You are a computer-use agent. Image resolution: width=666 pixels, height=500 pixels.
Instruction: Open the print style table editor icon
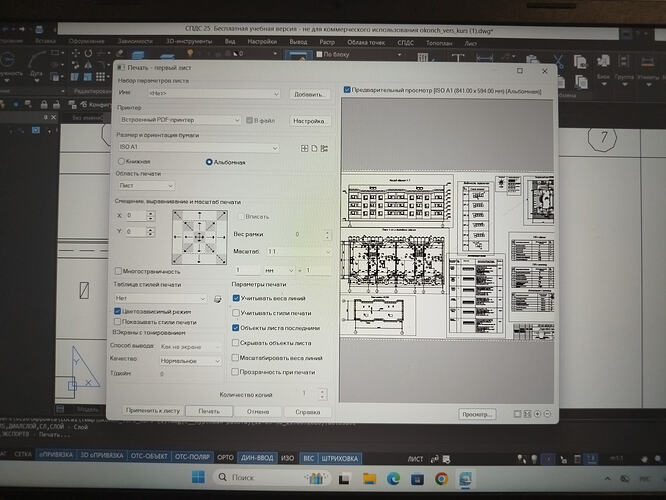217,299
